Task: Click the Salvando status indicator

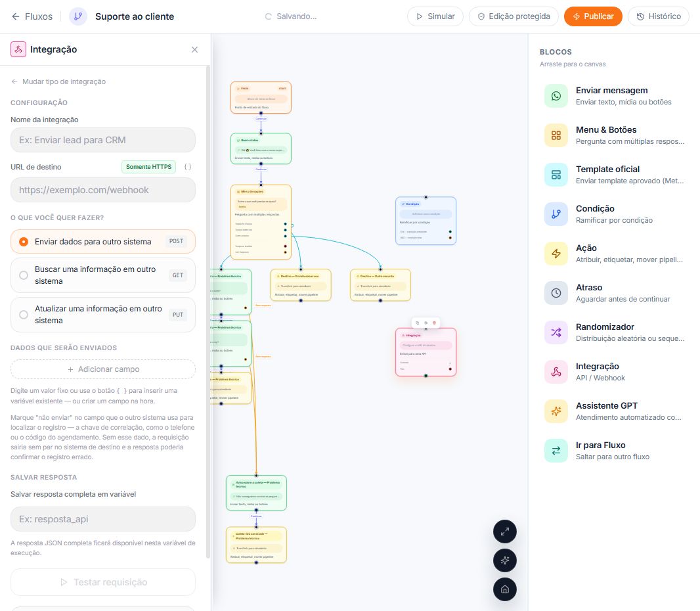Action: pyautogui.click(x=291, y=16)
